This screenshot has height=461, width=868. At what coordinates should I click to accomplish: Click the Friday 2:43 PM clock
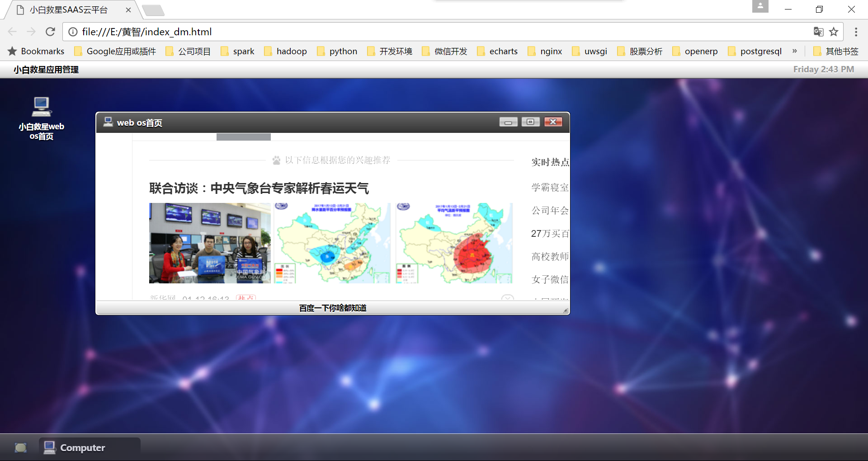click(823, 70)
